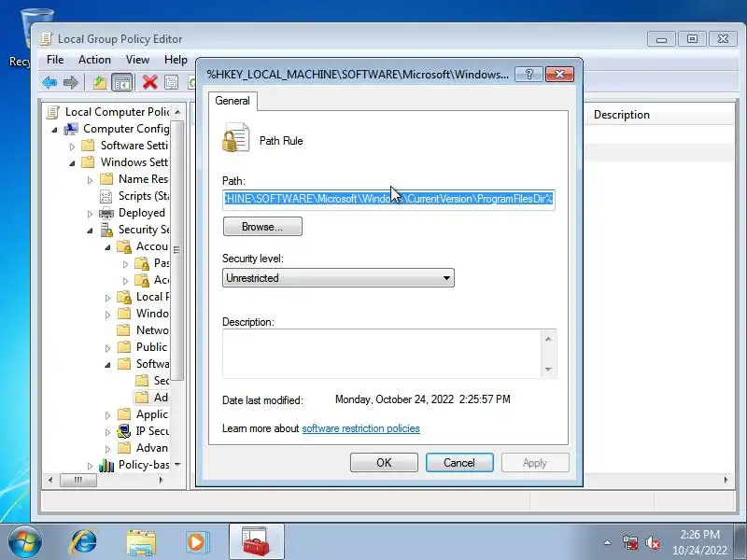Click the Computer Configuration computer icon

[x=71, y=129]
